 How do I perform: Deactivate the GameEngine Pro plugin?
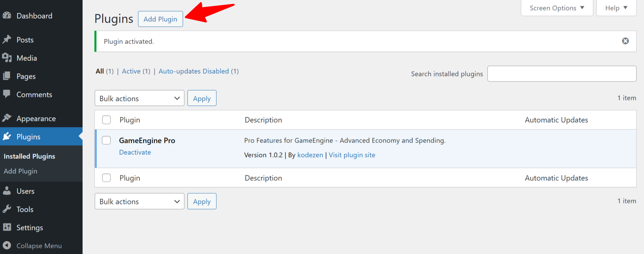point(135,152)
